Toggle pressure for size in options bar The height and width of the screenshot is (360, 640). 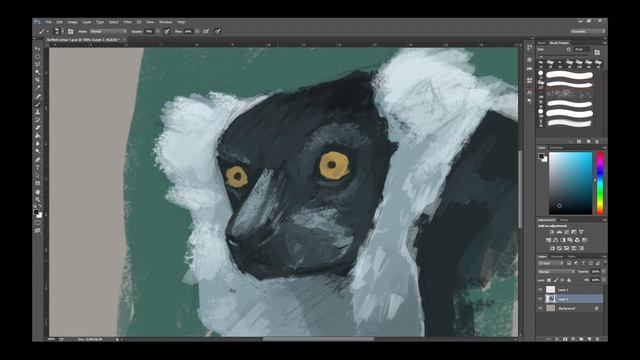point(218,31)
